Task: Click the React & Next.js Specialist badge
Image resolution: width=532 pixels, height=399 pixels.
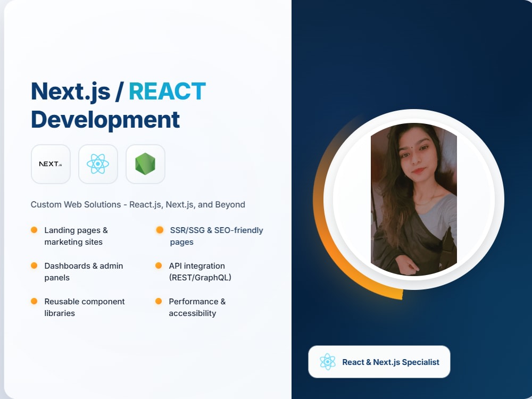Action: point(379,362)
